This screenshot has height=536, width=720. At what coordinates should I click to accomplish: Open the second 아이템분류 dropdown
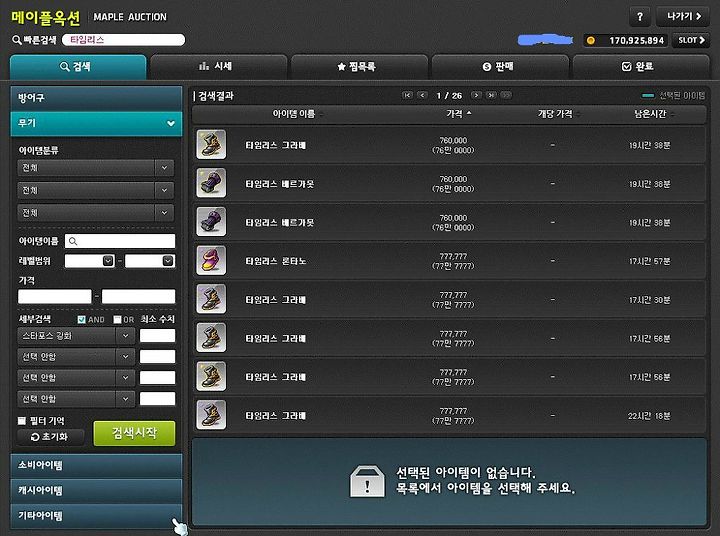coord(96,190)
